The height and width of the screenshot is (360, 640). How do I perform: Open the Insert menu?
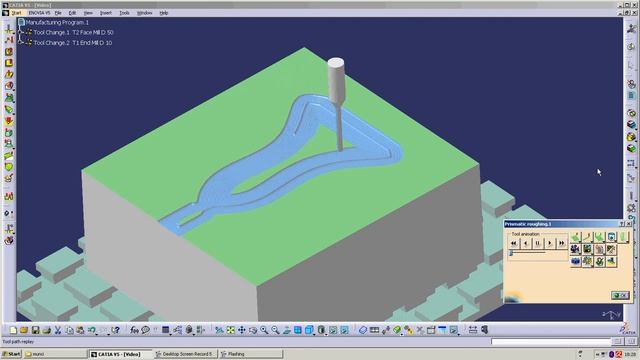106,13
